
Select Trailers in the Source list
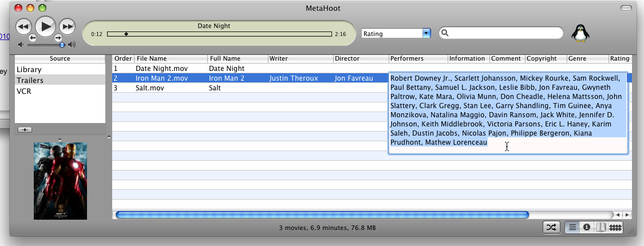pos(60,80)
